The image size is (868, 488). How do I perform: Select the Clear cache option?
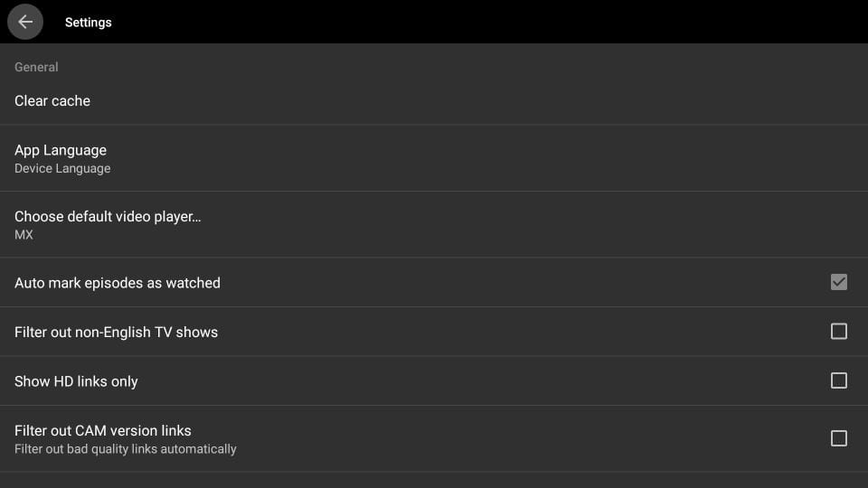pos(52,101)
